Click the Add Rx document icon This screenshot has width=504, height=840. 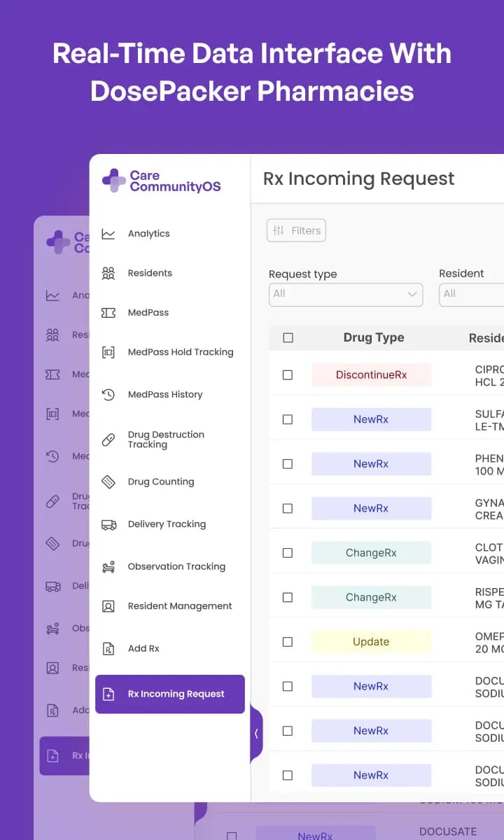pyautogui.click(x=108, y=649)
